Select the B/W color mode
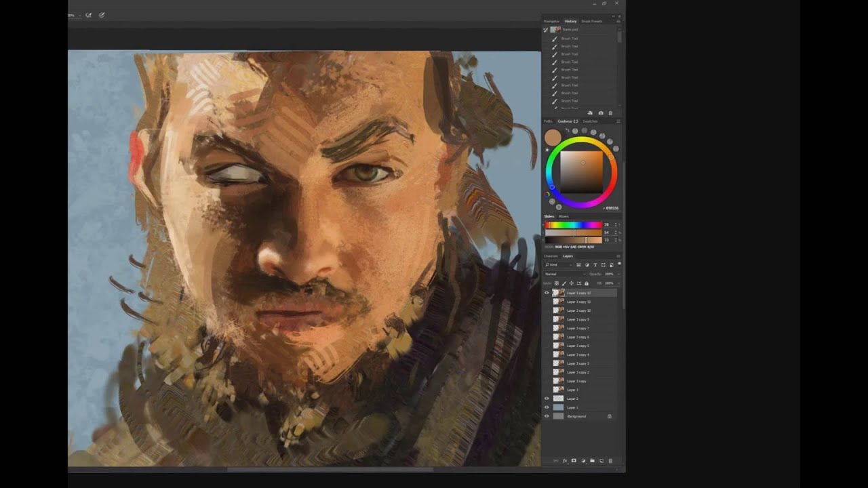The image size is (868, 488). (x=591, y=247)
